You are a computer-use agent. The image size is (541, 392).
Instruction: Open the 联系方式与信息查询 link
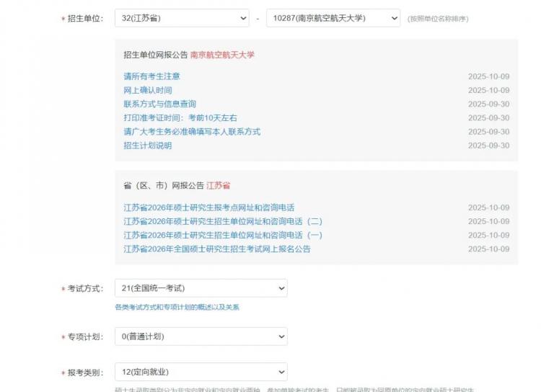[159, 104]
